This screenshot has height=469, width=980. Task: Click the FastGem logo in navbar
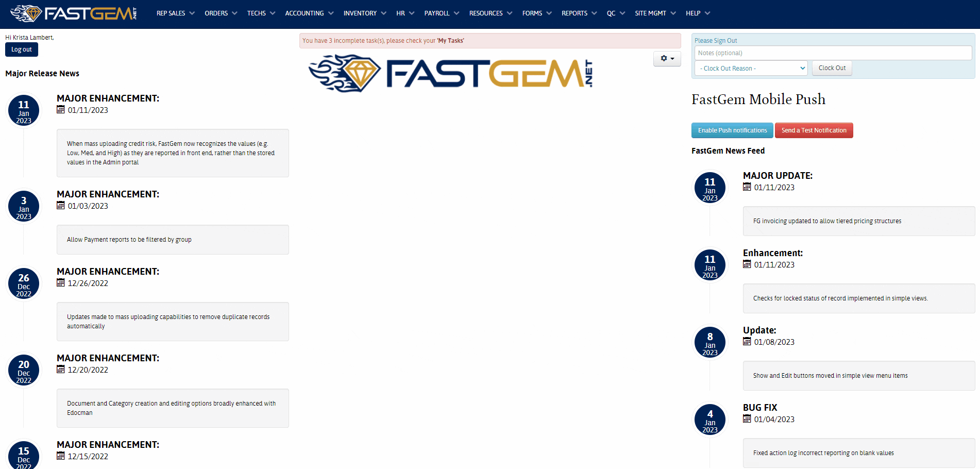coord(74,13)
